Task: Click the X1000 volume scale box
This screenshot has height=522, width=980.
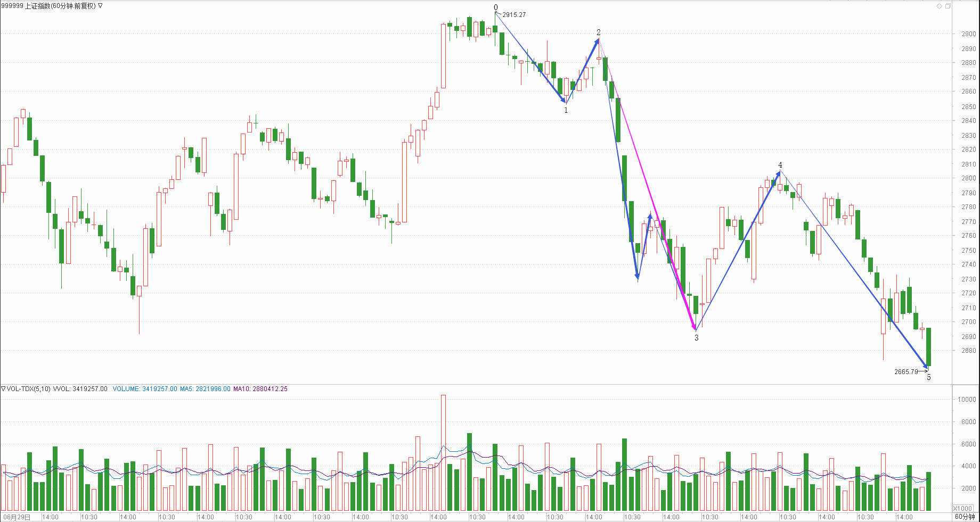Action: coord(963,508)
